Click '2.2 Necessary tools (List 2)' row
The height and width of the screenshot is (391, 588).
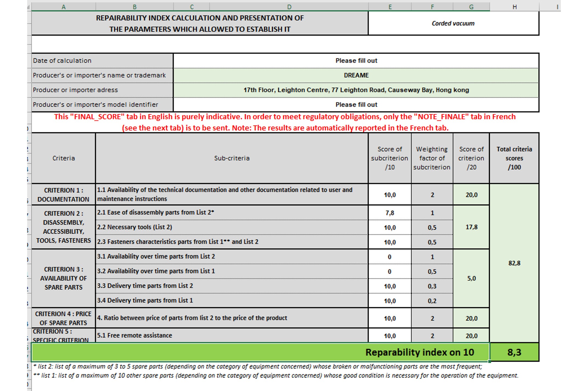232,227
